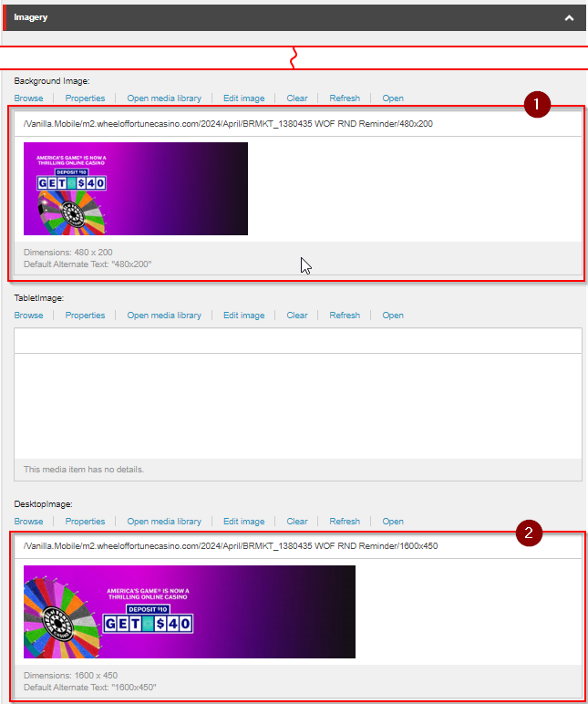Edit image for DesktopImage

click(243, 522)
